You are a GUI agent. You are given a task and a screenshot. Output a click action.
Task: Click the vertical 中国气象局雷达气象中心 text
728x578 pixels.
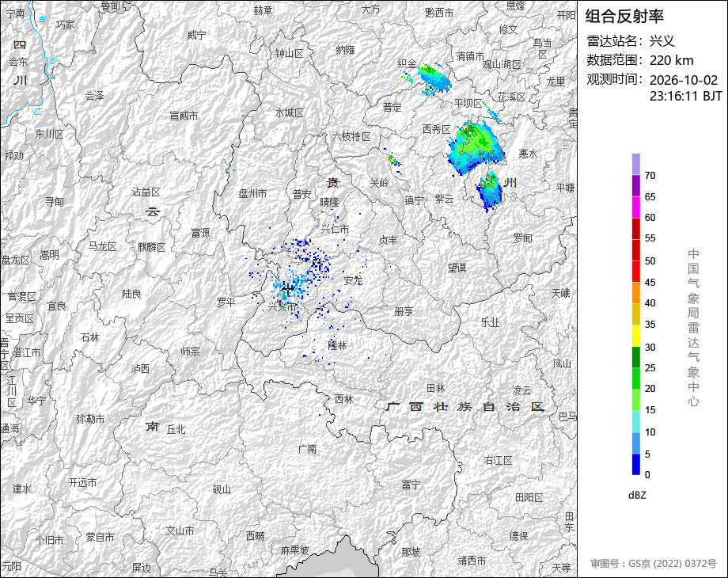tap(693, 328)
